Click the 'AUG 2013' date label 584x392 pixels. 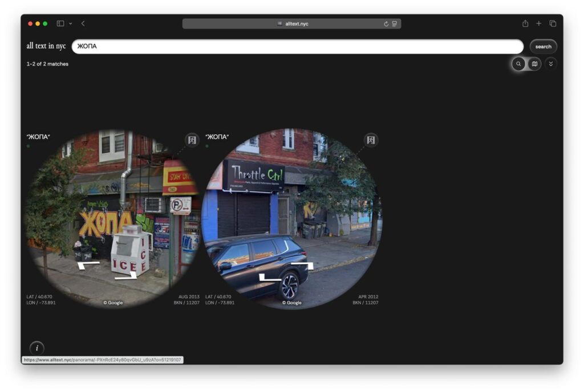(x=189, y=297)
